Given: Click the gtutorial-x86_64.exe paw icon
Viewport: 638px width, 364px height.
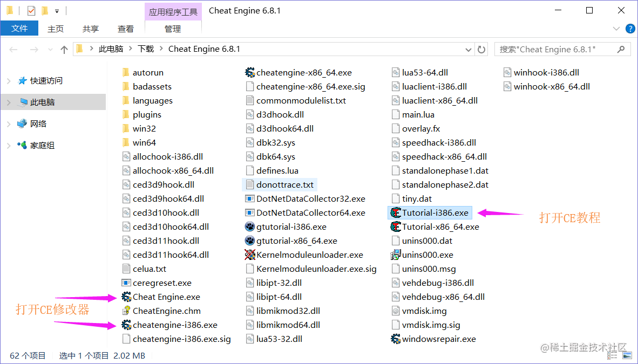Looking at the screenshot, I should coord(250,241).
